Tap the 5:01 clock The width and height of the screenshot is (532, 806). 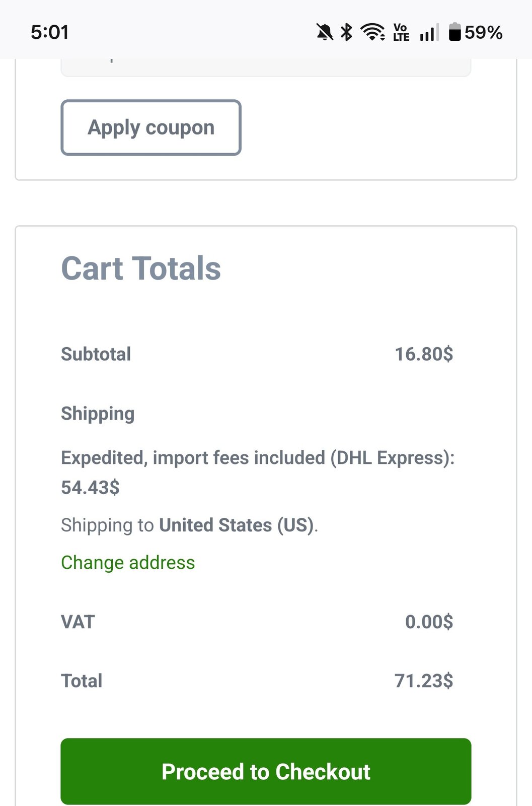(49, 33)
